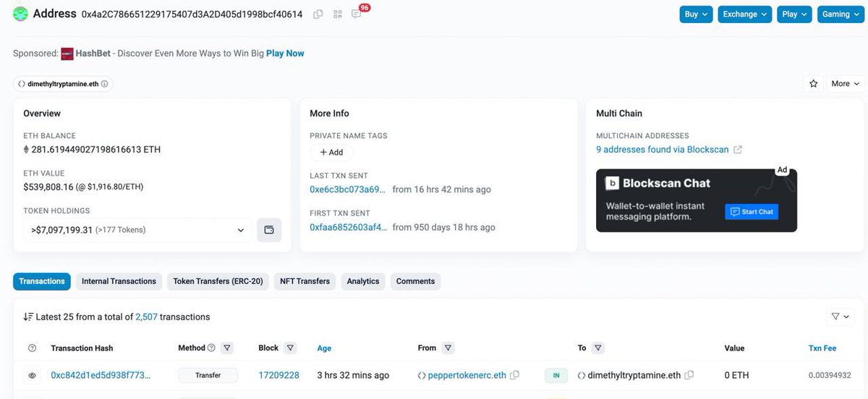This screenshot has width=868, height=399.
Task: Click the IN direction badge
Action: click(556, 376)
